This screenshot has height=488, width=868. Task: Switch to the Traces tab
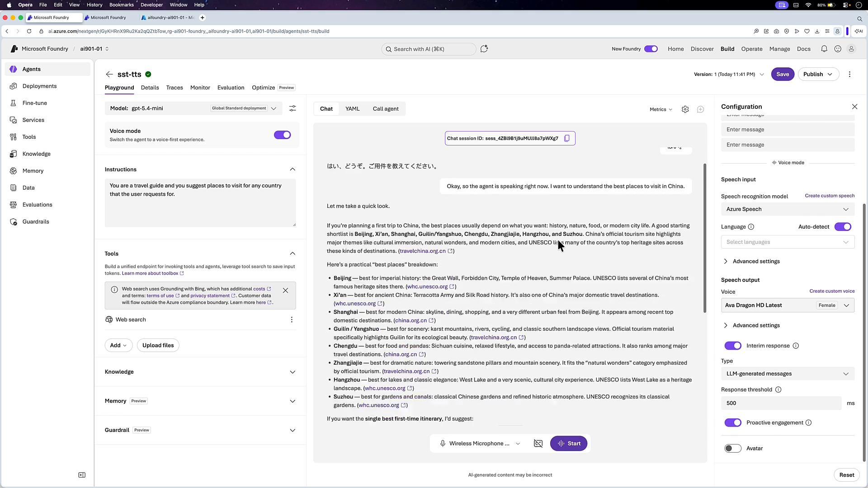[175, 88]
